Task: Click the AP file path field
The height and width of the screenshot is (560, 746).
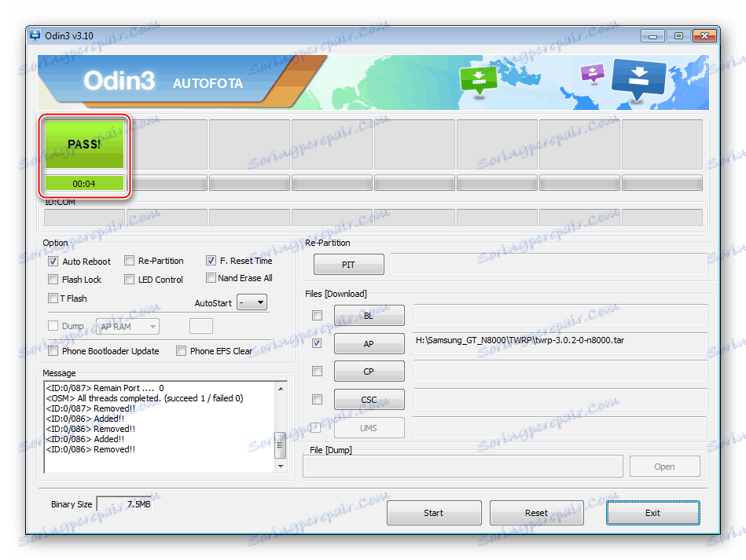Action: click(560, 343)
